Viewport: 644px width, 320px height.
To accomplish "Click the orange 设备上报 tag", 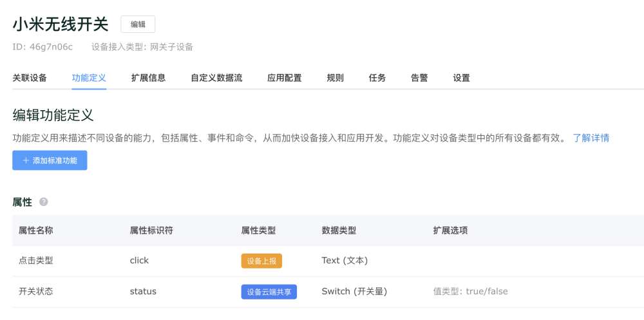I will coord(261,261).
